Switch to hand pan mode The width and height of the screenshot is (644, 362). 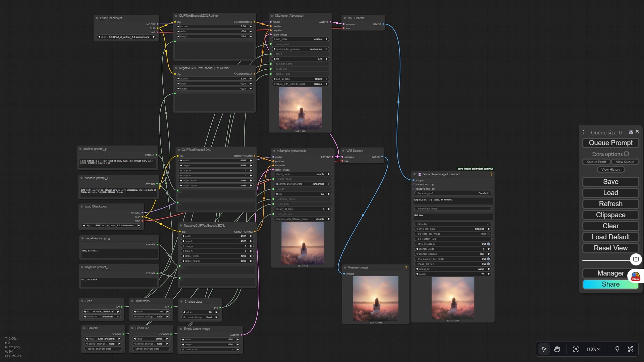point(557,349)
